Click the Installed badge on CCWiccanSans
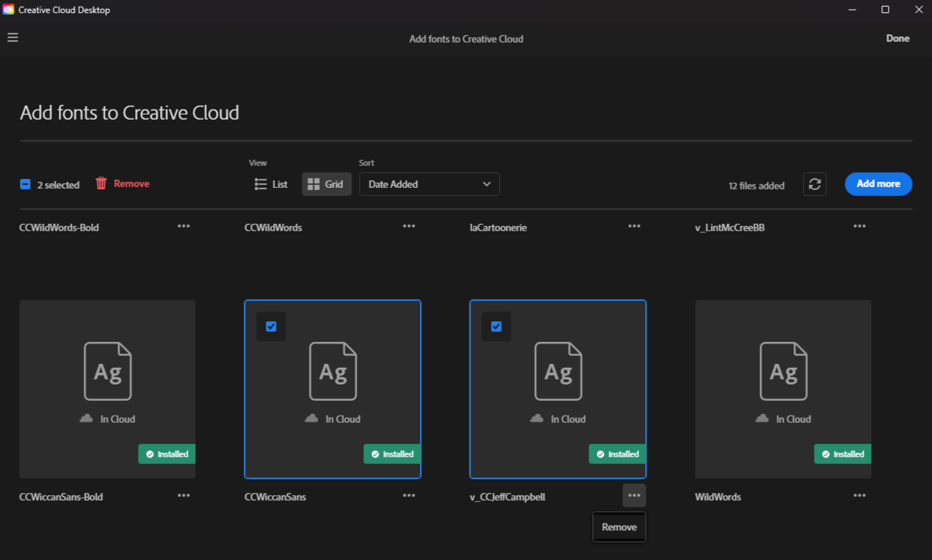The image size is (932, 560). 392,454
